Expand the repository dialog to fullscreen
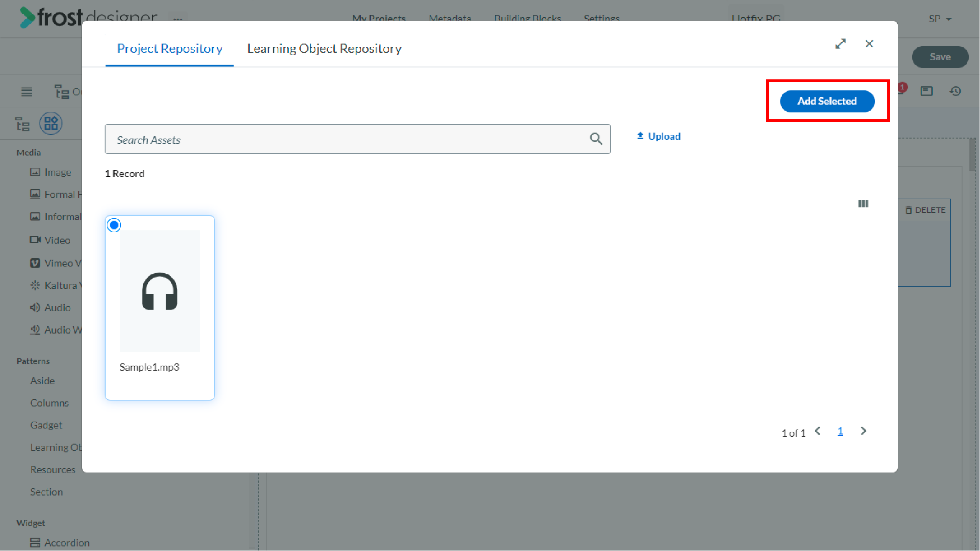980x551 pixels. [x=840, y=44]
